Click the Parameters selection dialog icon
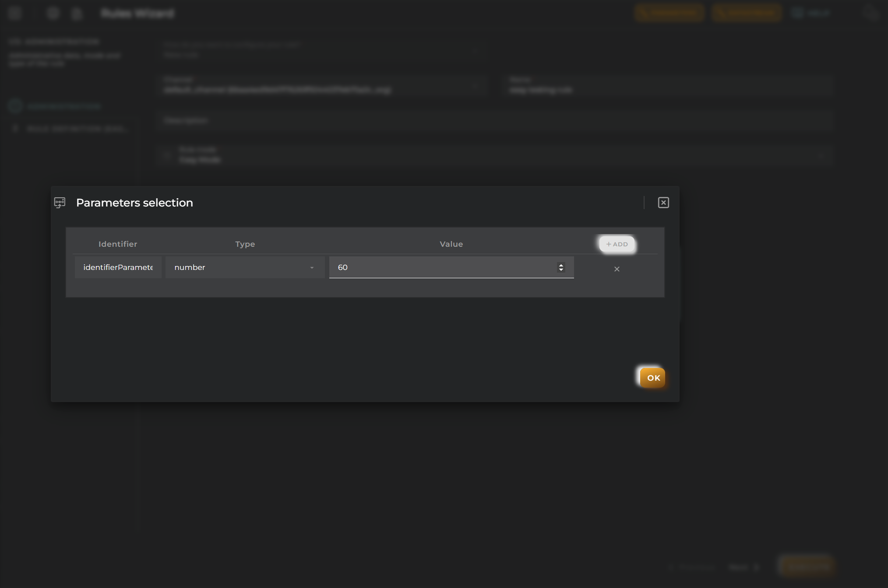The height and width of the screenshot is (588, 888). point(60,203)
